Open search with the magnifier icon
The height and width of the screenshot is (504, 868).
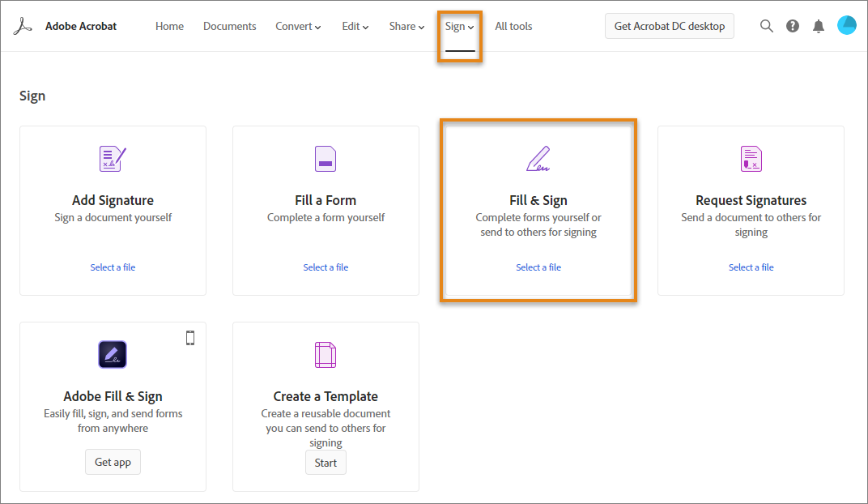(x=767, y=26)
